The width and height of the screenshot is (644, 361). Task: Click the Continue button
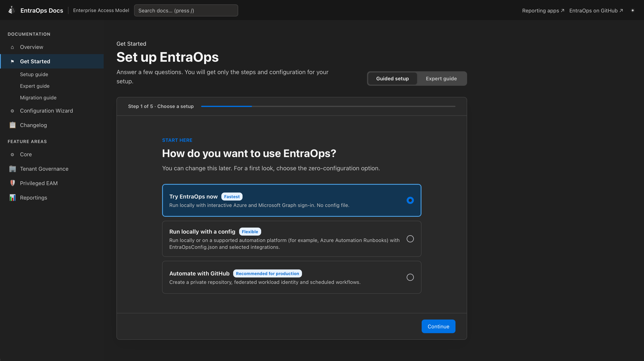[x=438, y=326]
